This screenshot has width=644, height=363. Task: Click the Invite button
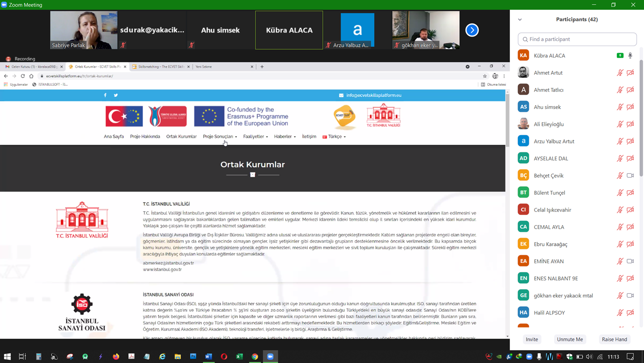(x=532, y=339)
